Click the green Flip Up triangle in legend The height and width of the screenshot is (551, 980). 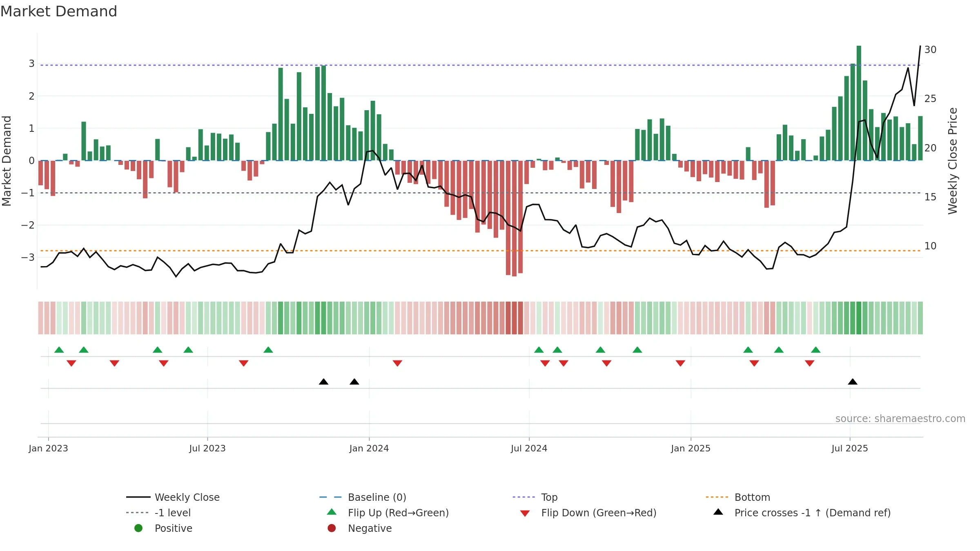click(x=332, y=512)
